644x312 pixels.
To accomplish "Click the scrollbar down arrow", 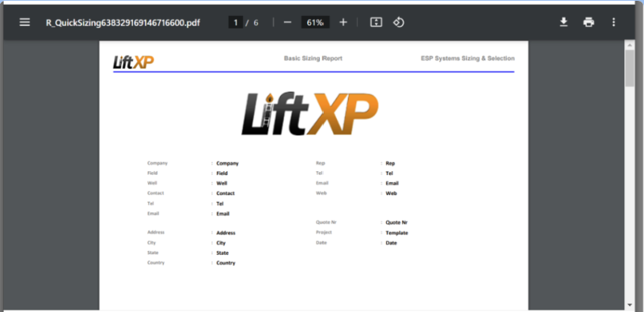I will (x=630, y=305).
